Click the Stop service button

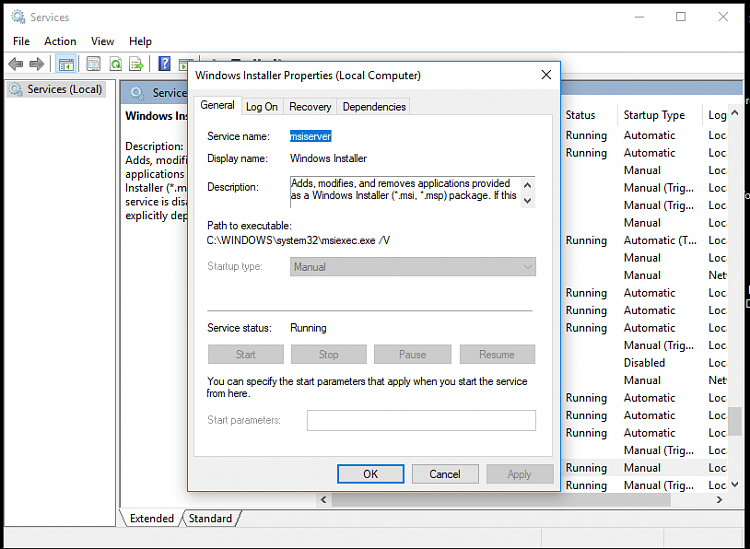[329, 354]
